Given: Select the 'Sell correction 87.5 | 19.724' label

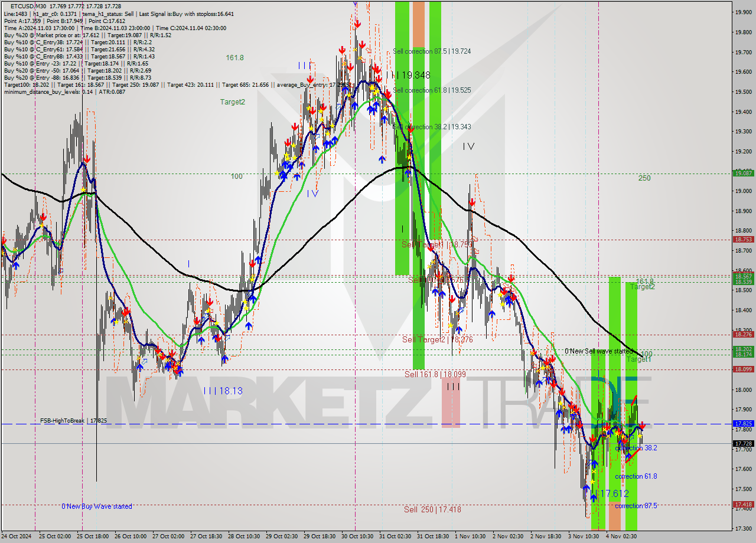Looking at the screenshot, I should click(x=432, y=51).
